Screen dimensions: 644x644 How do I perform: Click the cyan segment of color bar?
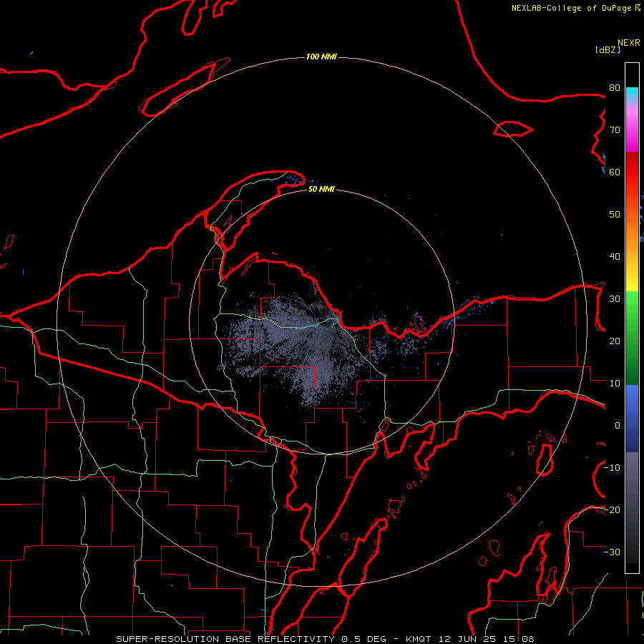(632, 94)
